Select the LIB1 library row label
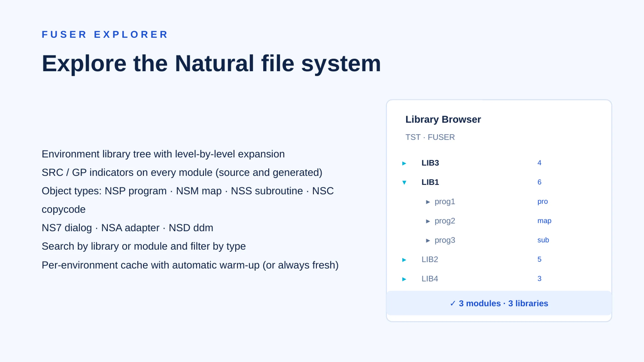Viewport: 644px width, 362px height. coord(430,182)
